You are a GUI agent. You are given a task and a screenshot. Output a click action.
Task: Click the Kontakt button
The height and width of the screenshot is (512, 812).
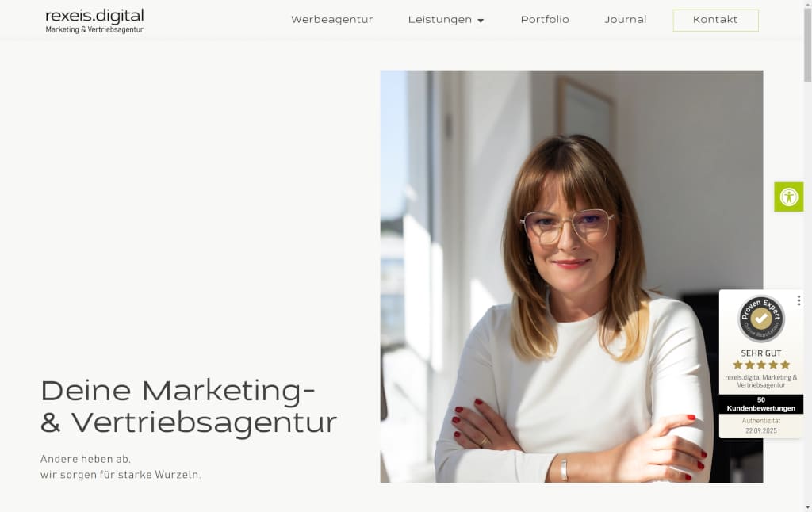[x=716, y=20]
